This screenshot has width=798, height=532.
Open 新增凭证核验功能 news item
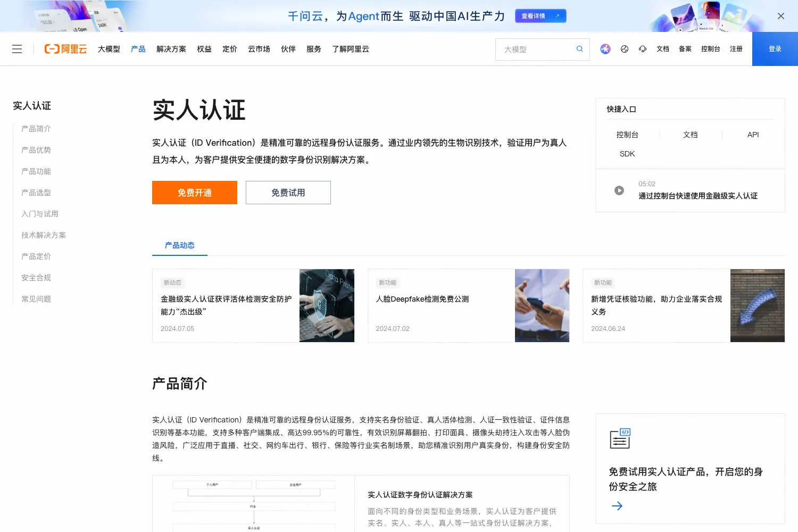click(656, 305)
